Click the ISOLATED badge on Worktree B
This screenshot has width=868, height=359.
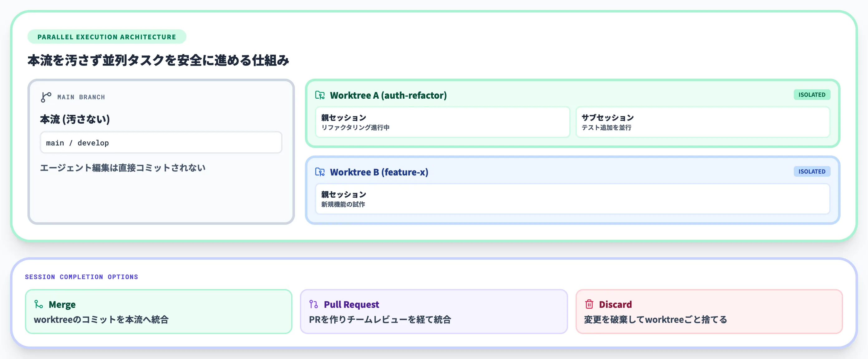(812, 171)
